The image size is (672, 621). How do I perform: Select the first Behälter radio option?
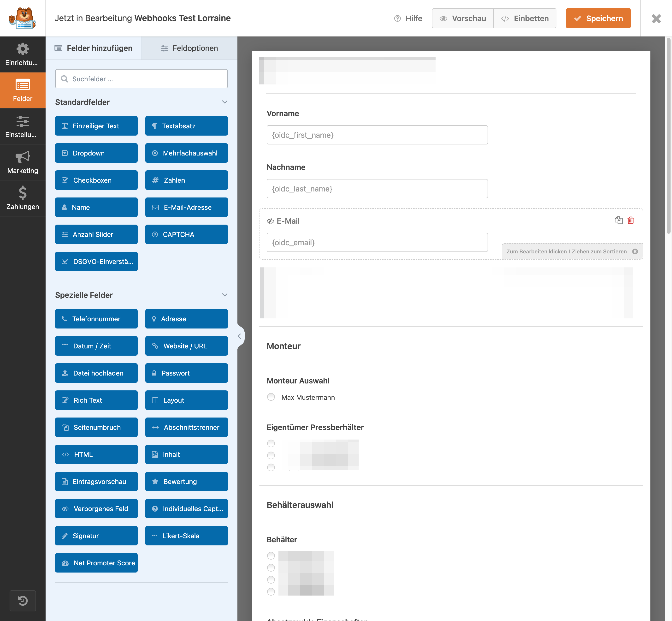pyautogui.click(x=271, y=556)
